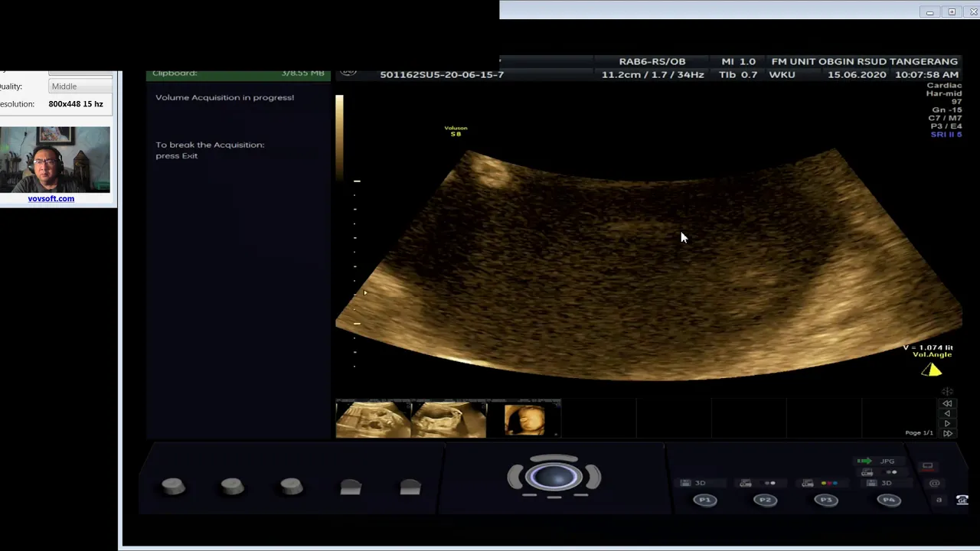Toggle the fifth console paddle switch
The width and height of the screenshot is (980, 551).
tap(410, 487)
